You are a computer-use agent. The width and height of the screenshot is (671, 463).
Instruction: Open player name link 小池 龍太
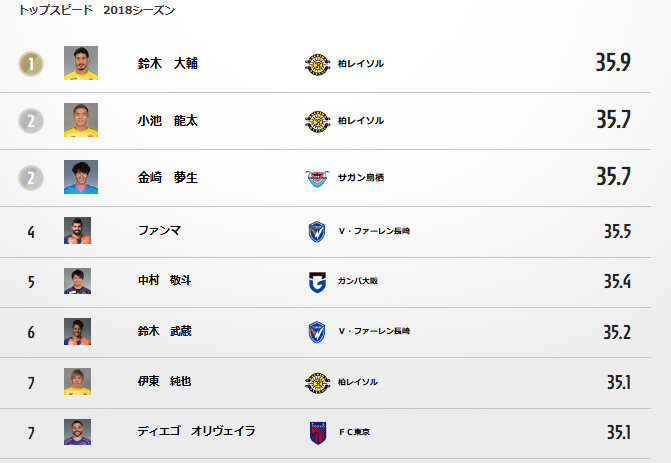168,121
